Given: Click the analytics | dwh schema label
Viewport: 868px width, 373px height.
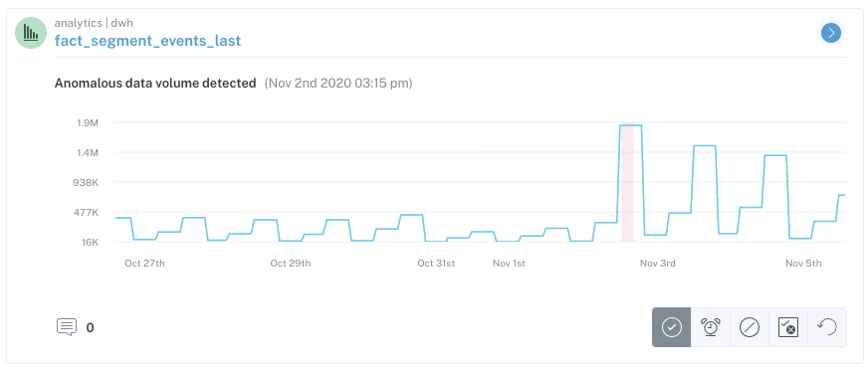Looking at the screenshot, I should click(94, 23).
